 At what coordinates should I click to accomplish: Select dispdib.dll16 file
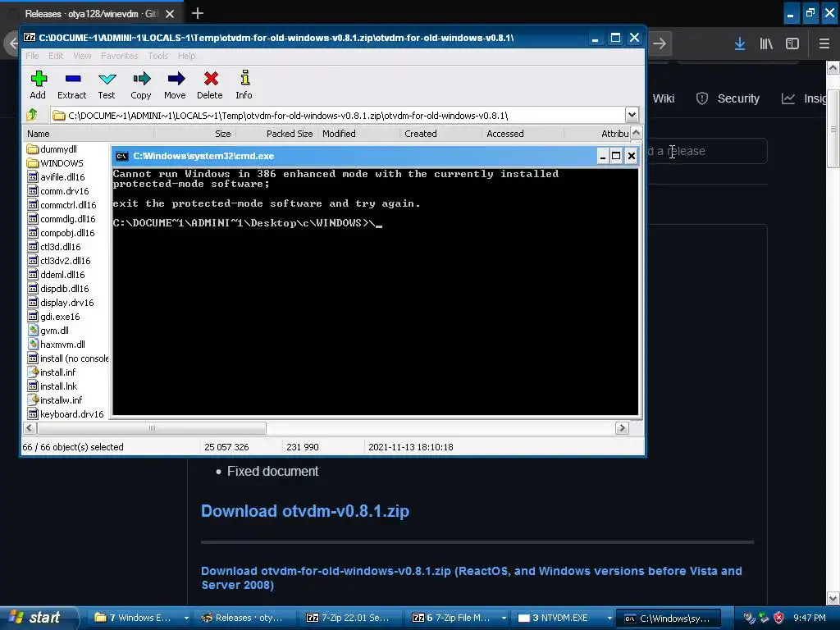pos(58,288)
